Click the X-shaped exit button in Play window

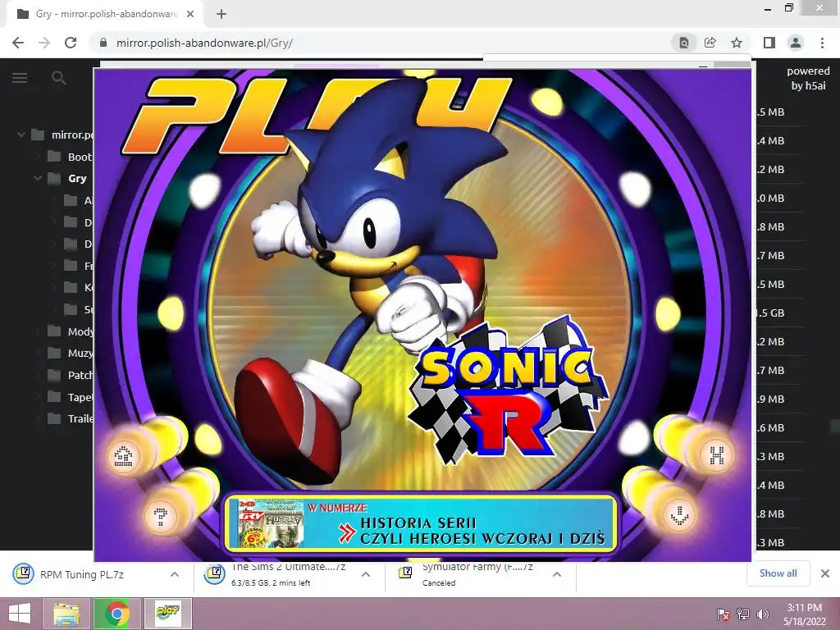716,455
